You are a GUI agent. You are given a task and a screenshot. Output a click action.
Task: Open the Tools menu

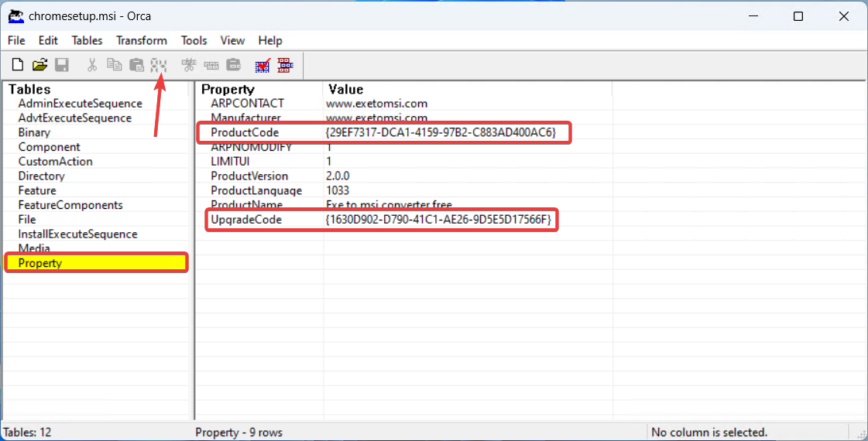tap(194, 40)
